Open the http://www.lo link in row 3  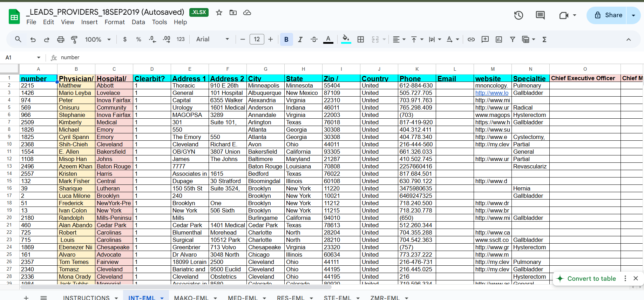(x=492, y=93)
